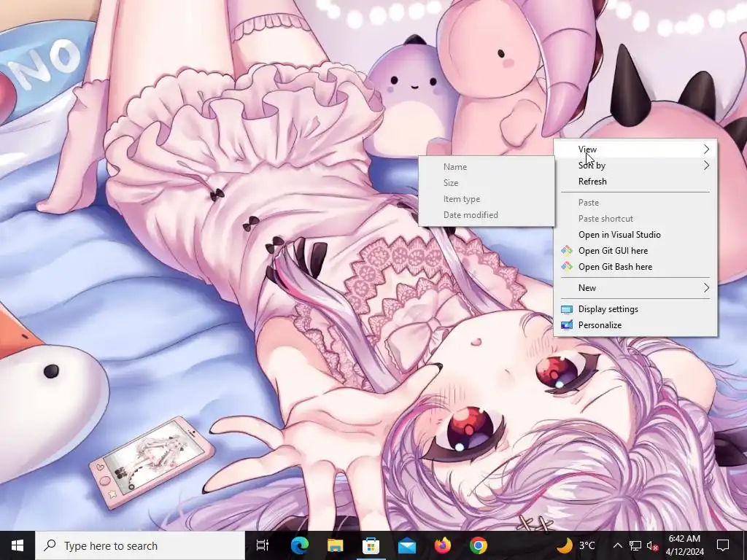Click the muted volume tray icon
This screenshot has height=560, width=747.
tap(653, 545)
